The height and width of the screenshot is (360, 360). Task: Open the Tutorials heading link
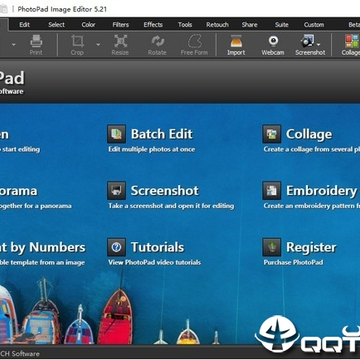tap(157, 247)
